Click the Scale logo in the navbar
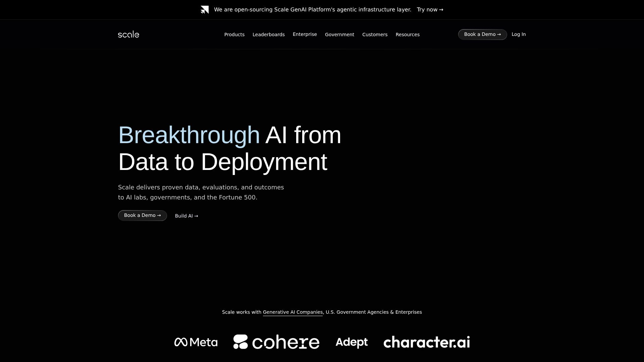 128,34
